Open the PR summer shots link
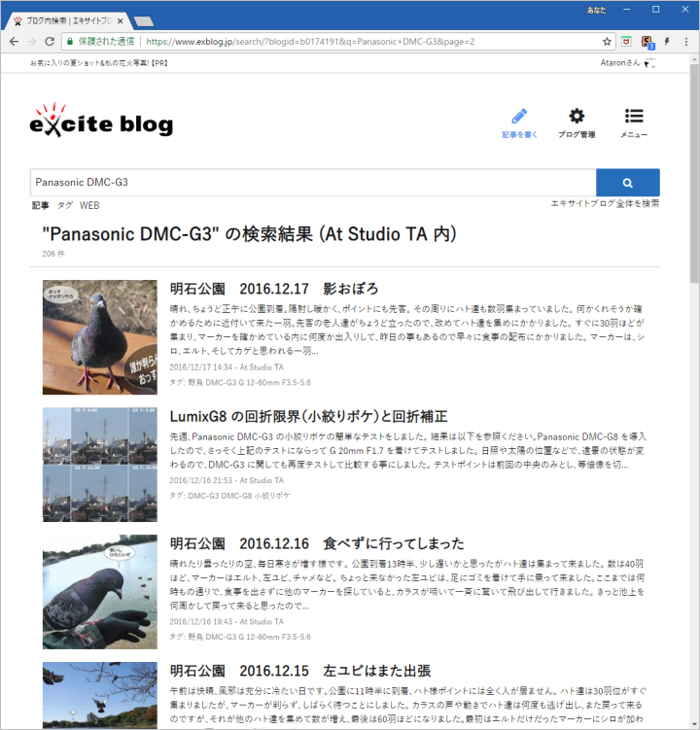The image size is (700, 730). pyautogui.click(x=99, y=63)
